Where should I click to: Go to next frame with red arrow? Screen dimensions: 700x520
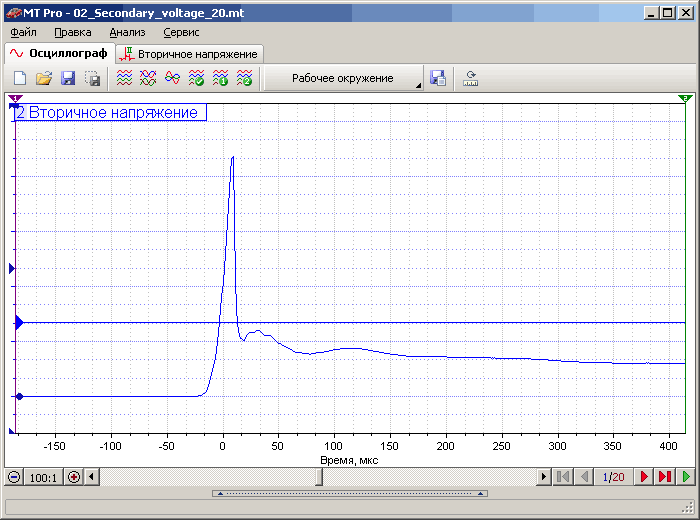point(644,477)
